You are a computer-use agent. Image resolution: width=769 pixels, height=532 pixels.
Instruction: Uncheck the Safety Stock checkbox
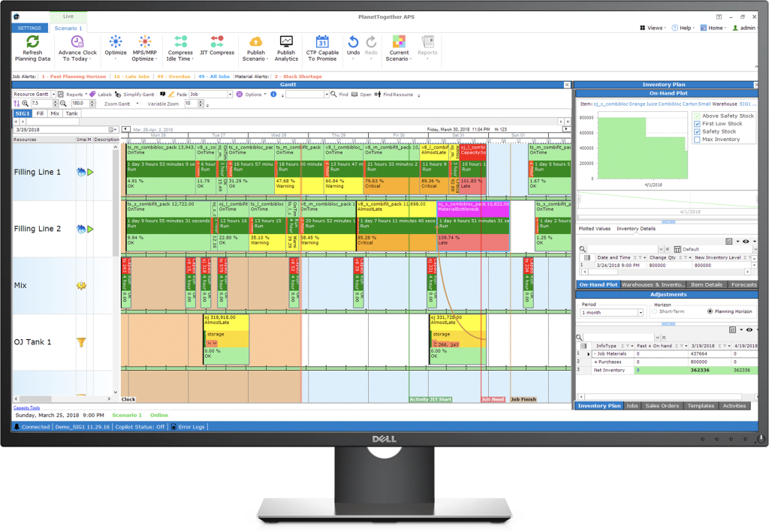698,131
